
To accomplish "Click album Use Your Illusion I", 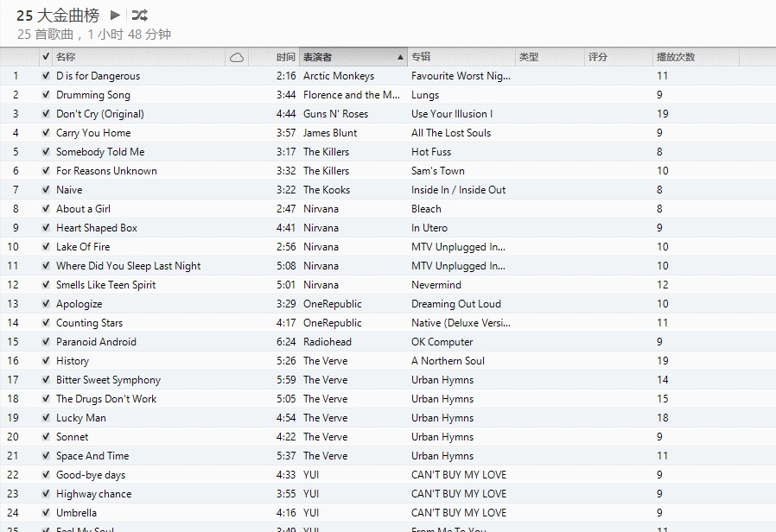I will click(x=452, y=114).
